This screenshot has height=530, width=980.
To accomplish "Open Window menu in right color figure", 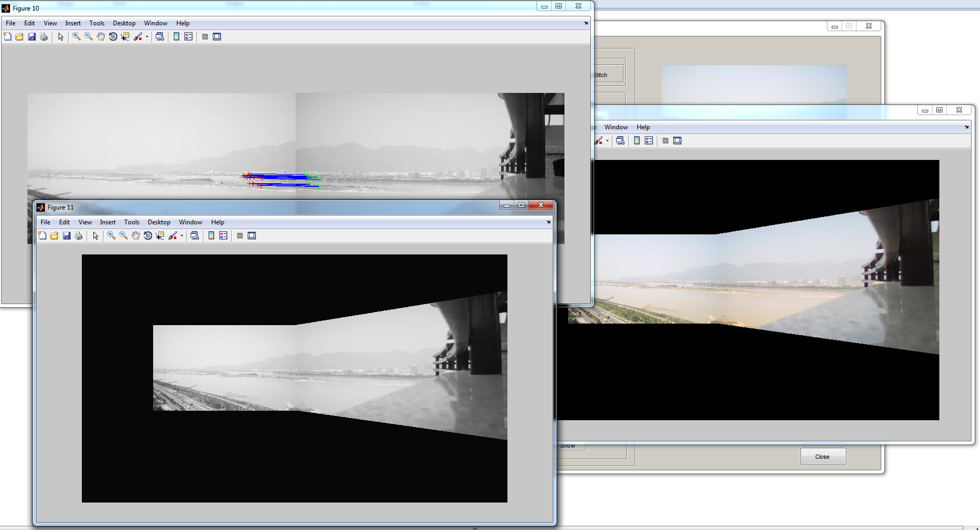I will tap(616, 127).
